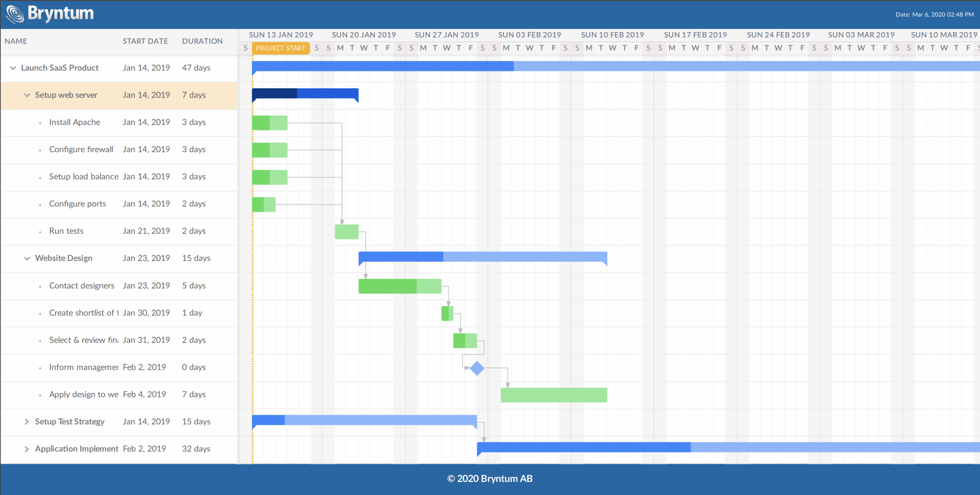Click the bullet icon beside Configure firewall
980x495 pixels.
(41, 150)
